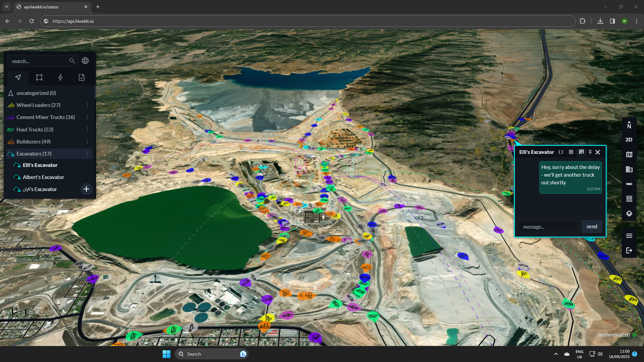Pin Elli's Excavator panel

tap(590, 152)
